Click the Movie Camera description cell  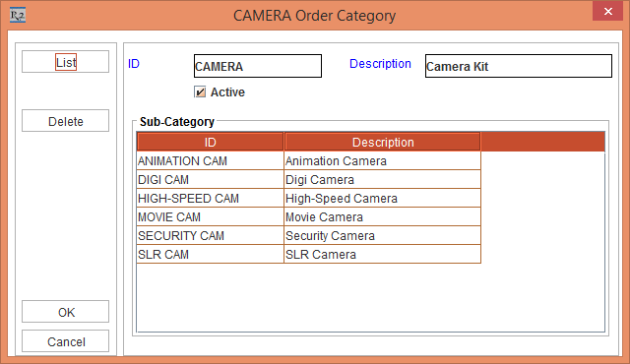click(x=383, y=217)
